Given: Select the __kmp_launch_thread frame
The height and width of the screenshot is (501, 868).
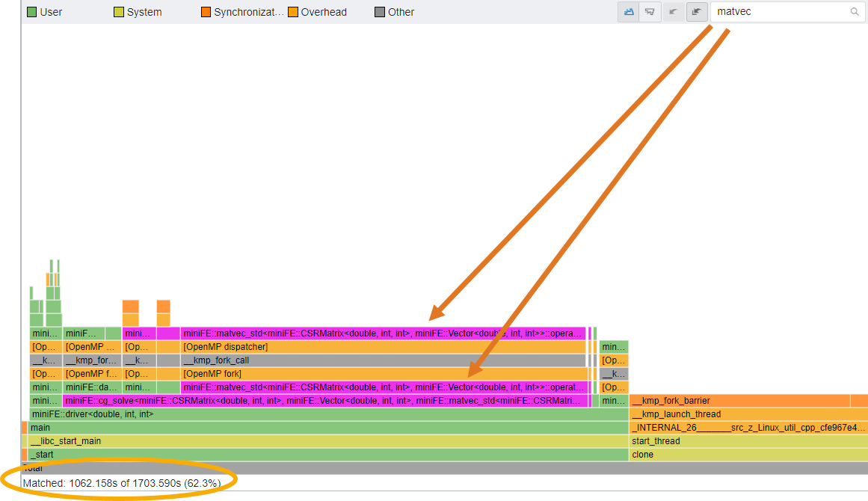Looking at the screenshot, I should [748, 414].
